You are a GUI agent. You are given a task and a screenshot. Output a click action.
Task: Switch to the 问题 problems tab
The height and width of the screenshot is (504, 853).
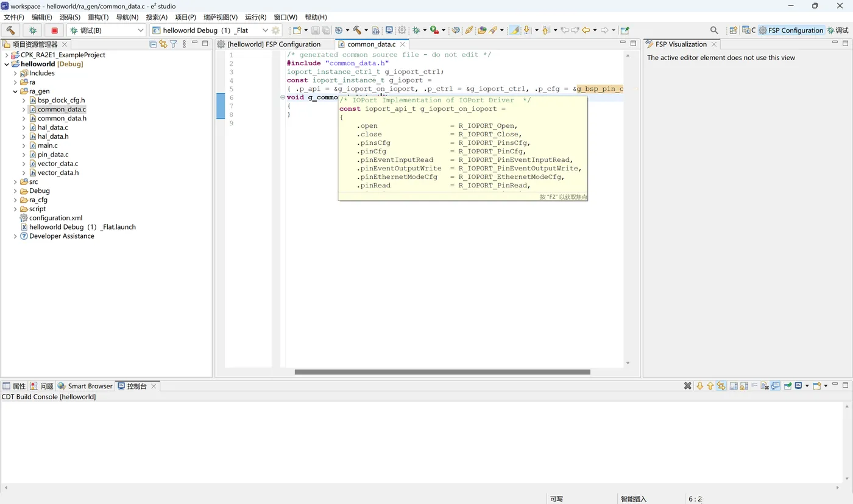click(x=42, y=386)
